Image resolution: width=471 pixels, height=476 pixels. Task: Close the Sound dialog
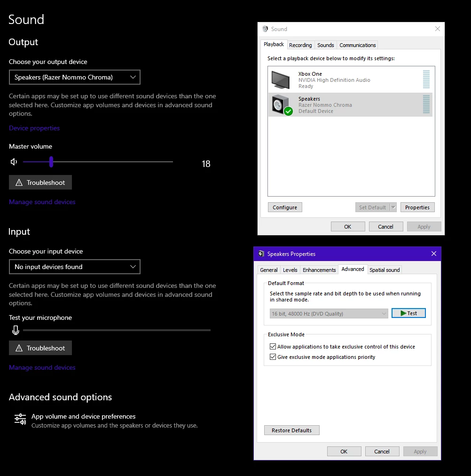[437, 29]
